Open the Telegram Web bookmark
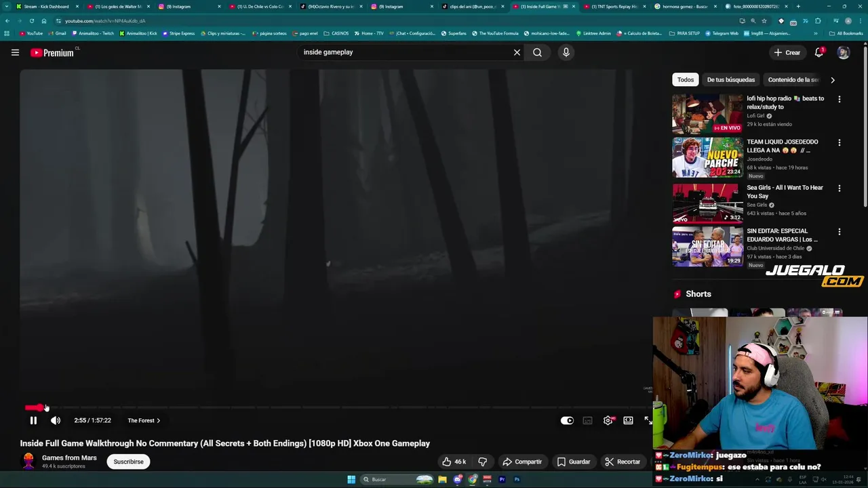Image resolution: width=868 pixels, height=488 pixels. [x=722, y=33]
